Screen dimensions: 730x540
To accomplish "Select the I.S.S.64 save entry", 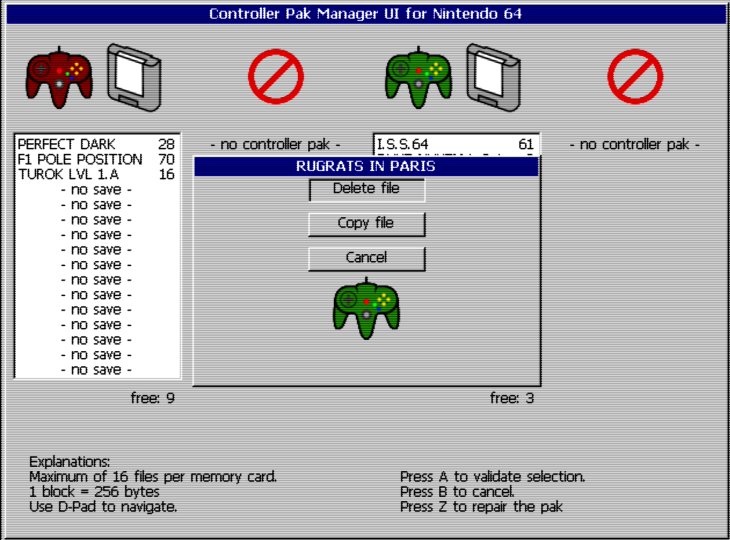I will click(456, 144).
